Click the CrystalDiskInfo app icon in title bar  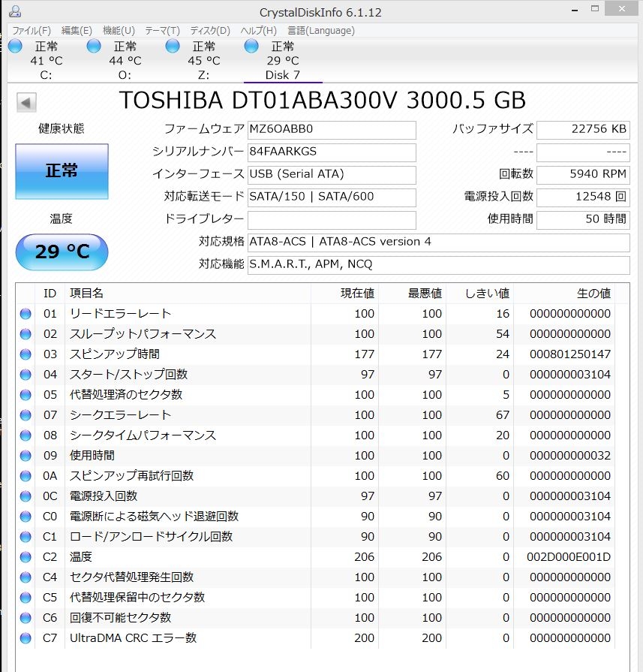pos(15,11)
